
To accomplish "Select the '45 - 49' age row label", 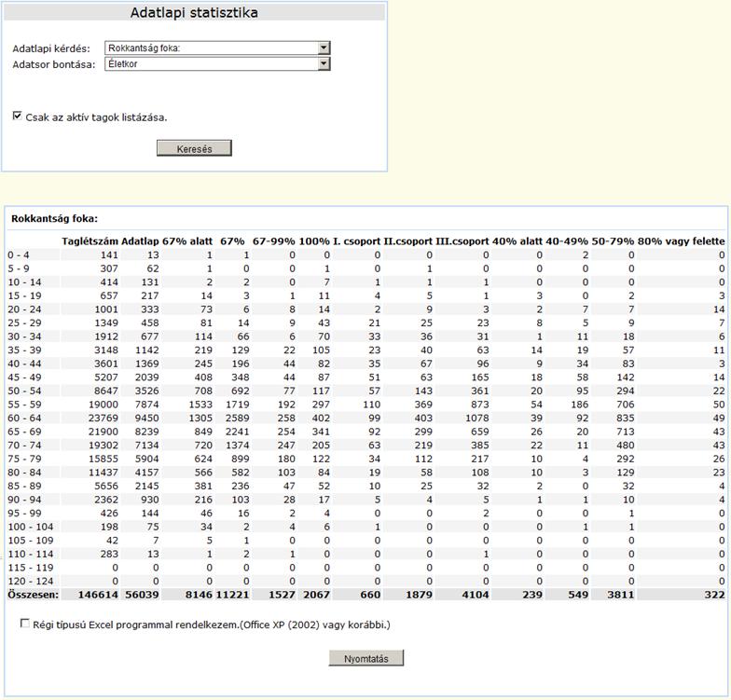I will [x=24, y=377].
